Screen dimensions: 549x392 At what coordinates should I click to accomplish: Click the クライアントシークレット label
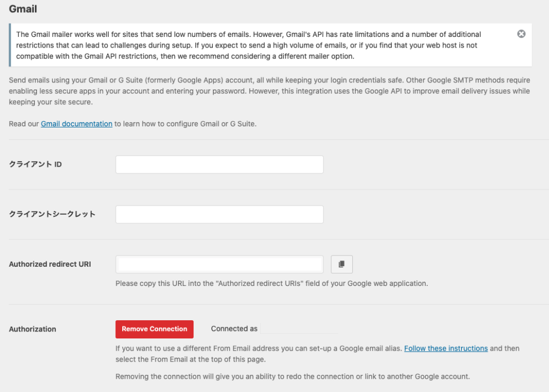click(x=52, y=214)
